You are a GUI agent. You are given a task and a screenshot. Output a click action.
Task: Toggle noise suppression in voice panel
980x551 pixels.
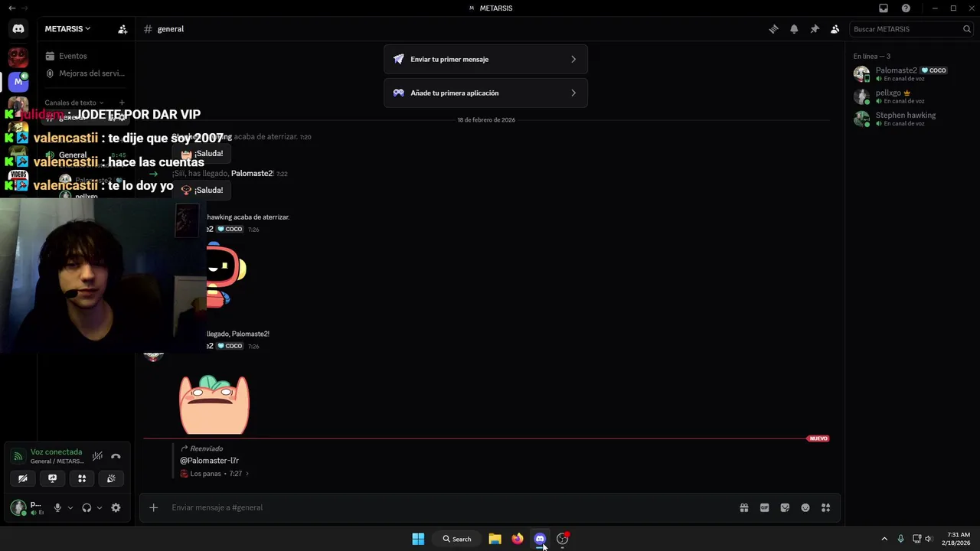click(x=97, y=456)
